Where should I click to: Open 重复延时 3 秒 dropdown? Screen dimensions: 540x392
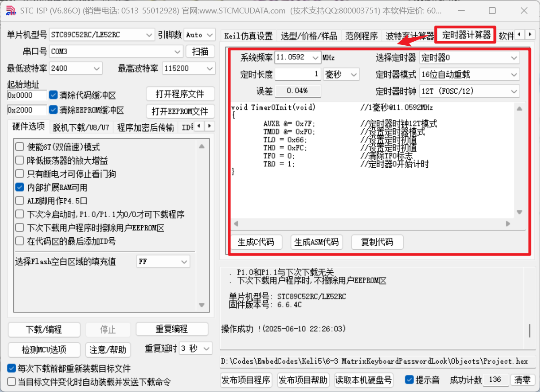click(x=196, y=348)
